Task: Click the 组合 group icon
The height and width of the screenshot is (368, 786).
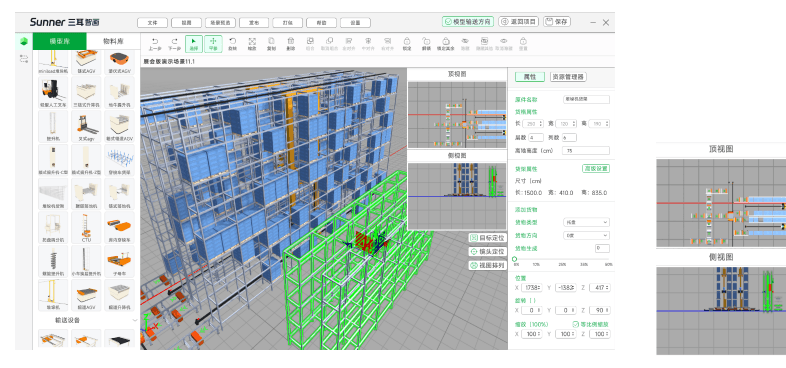Action: click(x=310, y=41)
